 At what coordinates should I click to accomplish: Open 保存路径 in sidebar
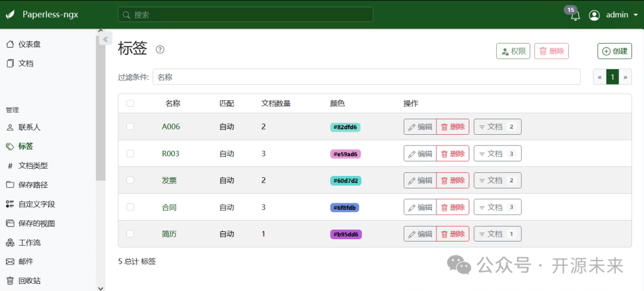click(27, 185)
